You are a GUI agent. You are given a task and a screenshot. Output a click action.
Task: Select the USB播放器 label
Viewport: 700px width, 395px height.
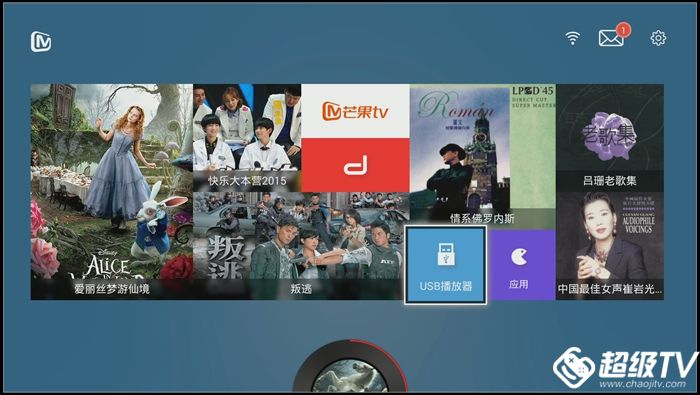tap(446, 286)
